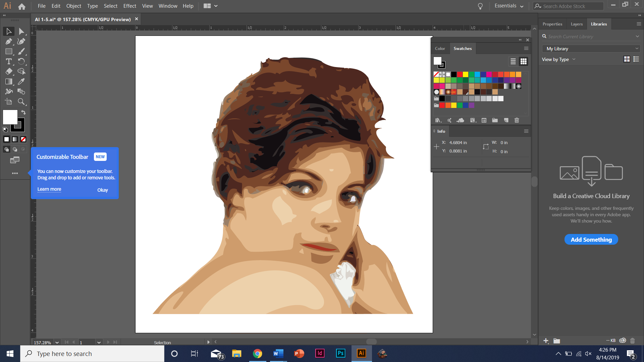Viewport: 644px width, 362px height.
Task: Open View by Type dropdown
Action: [x=559, y=60]
